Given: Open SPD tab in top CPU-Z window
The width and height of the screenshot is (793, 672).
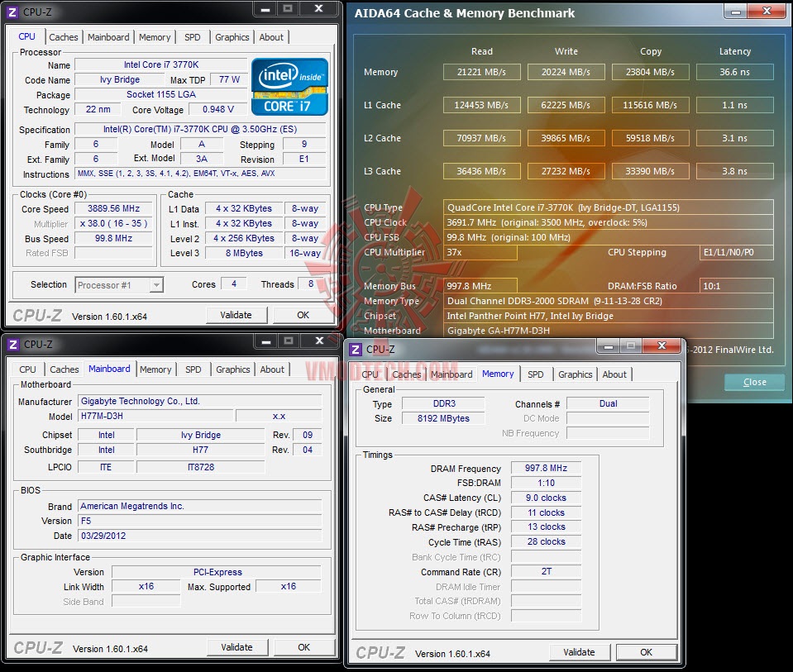Looking at the screenshot, I should tap(192, 37).
